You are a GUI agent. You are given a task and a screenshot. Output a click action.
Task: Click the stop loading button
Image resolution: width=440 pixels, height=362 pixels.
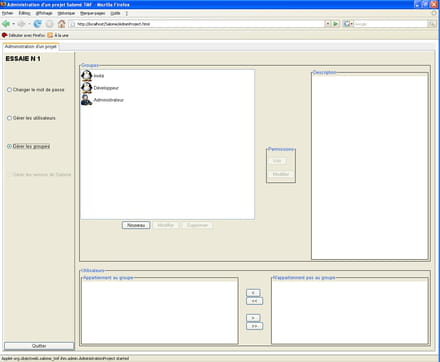(49, 24)
